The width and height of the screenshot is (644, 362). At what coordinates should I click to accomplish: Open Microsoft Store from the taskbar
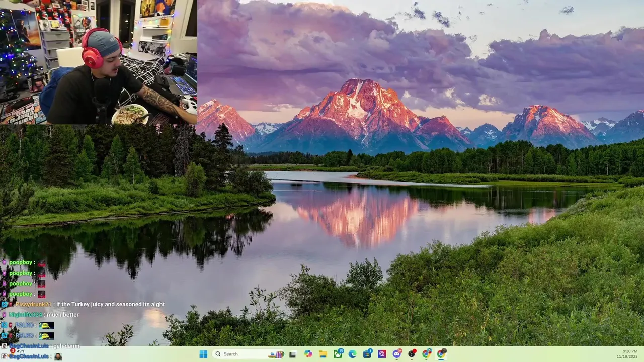(x=367, y=354)
